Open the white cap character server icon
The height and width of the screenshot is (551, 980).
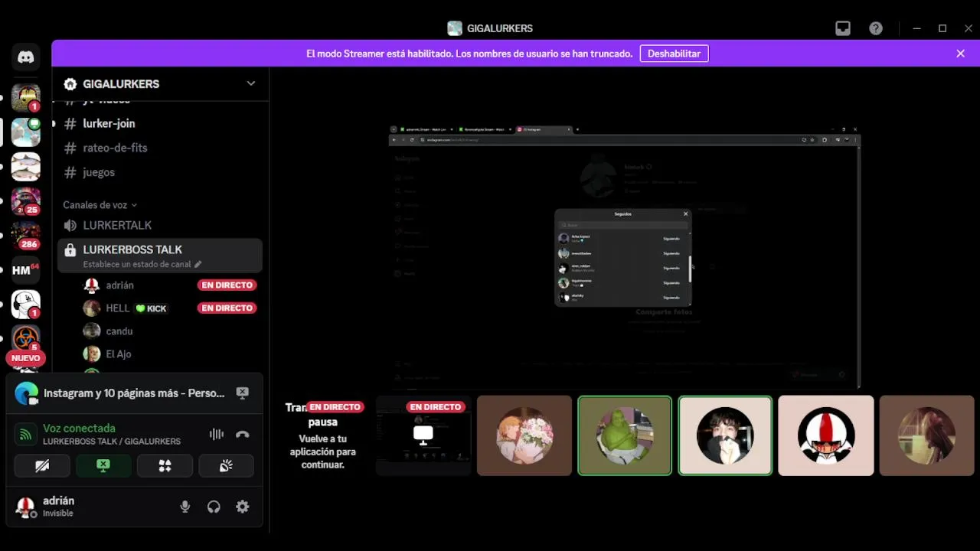point(26,305)
